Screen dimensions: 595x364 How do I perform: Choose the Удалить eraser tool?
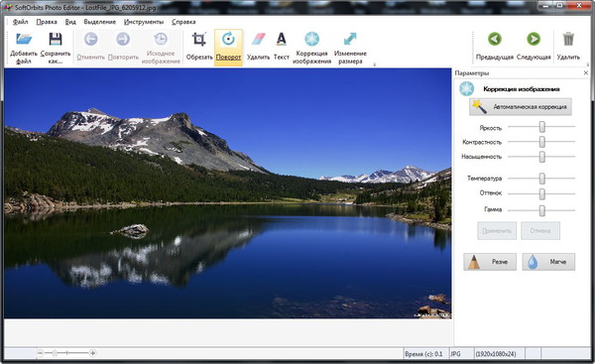tap(259, 39)
